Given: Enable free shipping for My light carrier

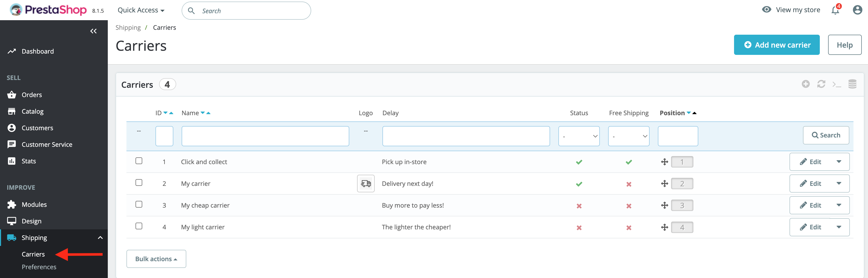Looking at the screenshot, I should 629,228.
